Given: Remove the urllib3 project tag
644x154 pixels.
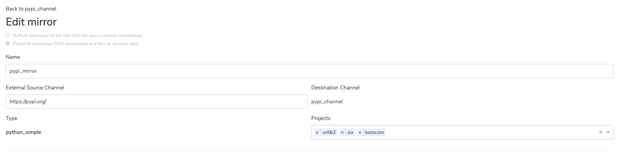Looking at the screenshot, I should (x=317, y=132).
